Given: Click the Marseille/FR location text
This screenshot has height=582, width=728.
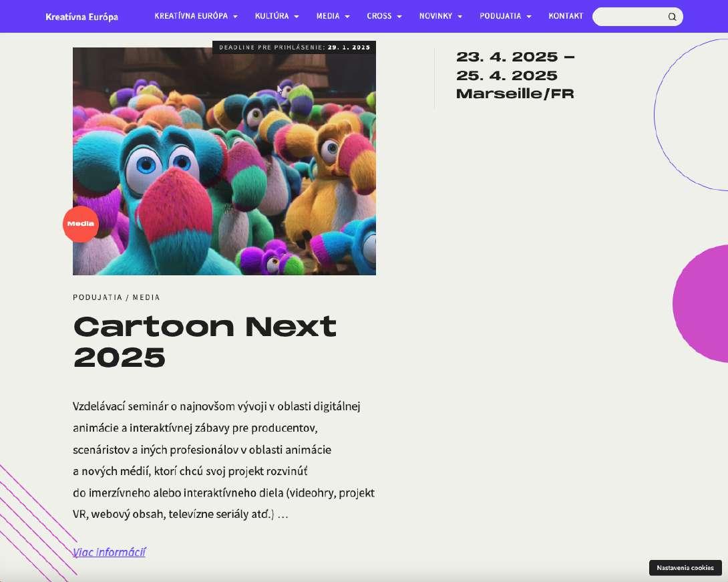Looking at the screenshot, I should 515,94.
